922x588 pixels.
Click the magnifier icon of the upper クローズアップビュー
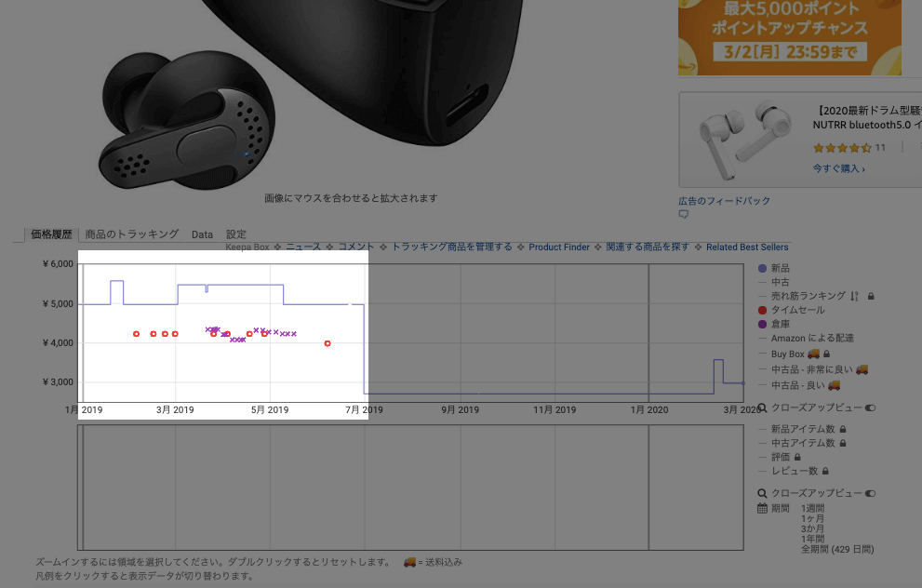pyautogui.click(x=763, y=408)
